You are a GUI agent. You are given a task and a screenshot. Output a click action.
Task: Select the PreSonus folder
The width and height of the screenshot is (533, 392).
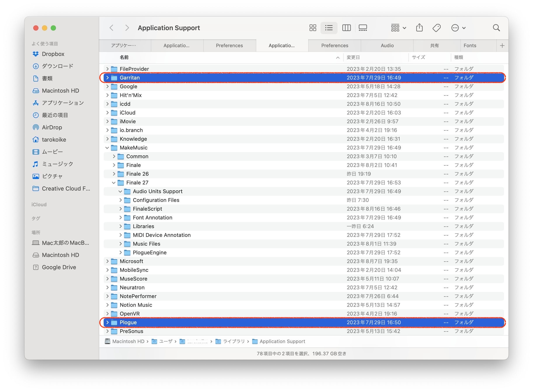coord(304,331)
